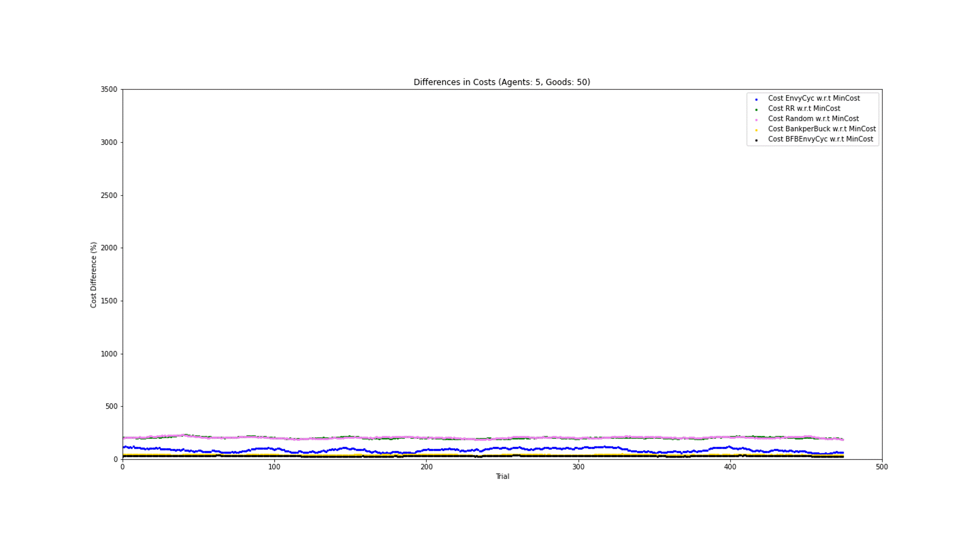The height and width of the screenshot is (551, 980).
Task: Click the violet Random legend marker
Action: tap(756, 120)
